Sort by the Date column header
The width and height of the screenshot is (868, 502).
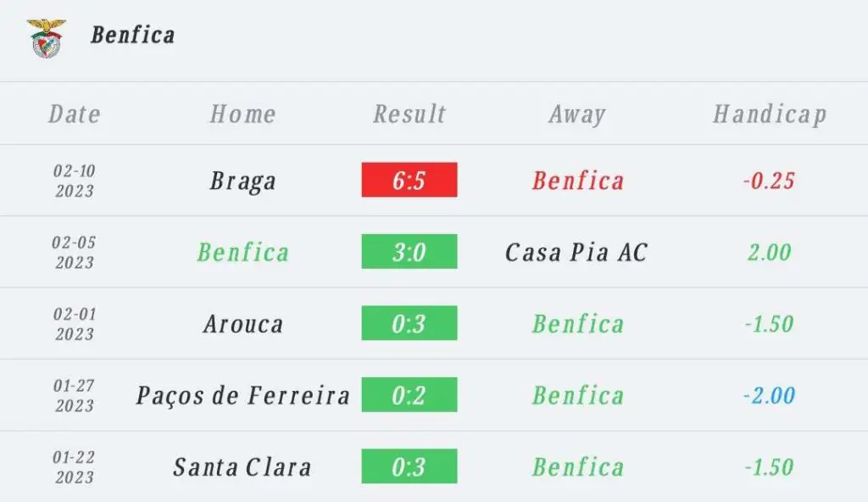click(x=75, y=114)
